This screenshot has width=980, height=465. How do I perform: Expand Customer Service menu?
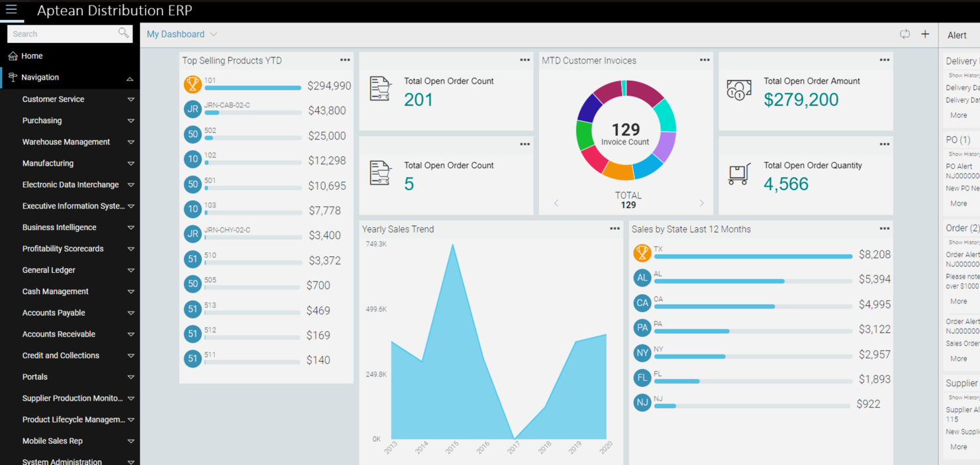tap(130, 99)
